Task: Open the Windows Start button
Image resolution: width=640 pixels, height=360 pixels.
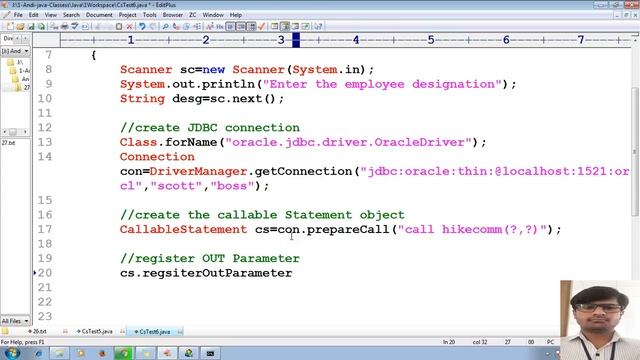Action: point(11,353)
